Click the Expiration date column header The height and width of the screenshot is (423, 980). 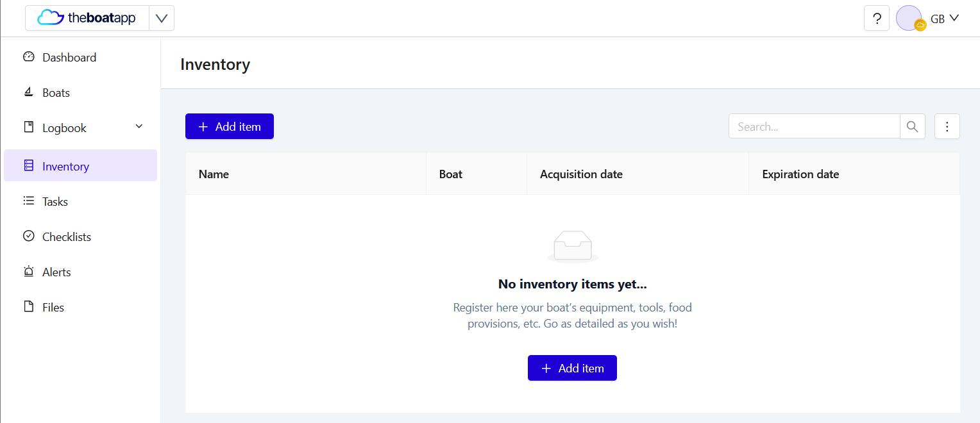[x=800, y=174]
